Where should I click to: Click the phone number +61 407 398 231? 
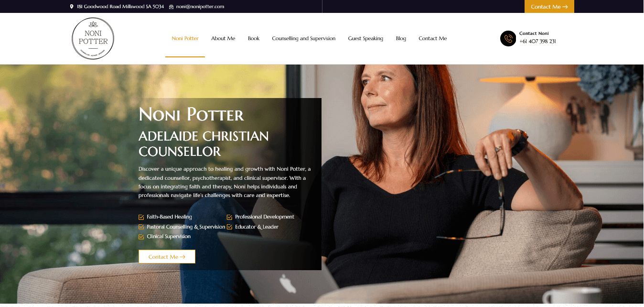point(537,41)
